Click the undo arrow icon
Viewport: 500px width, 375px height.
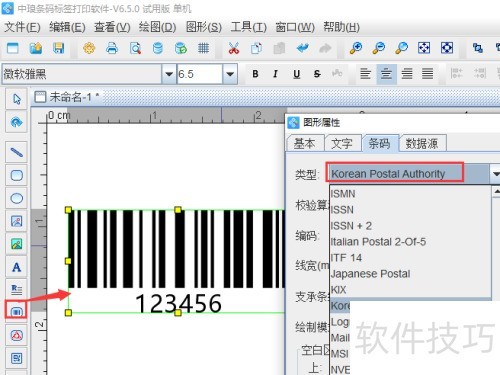click(x=302, y=49)
